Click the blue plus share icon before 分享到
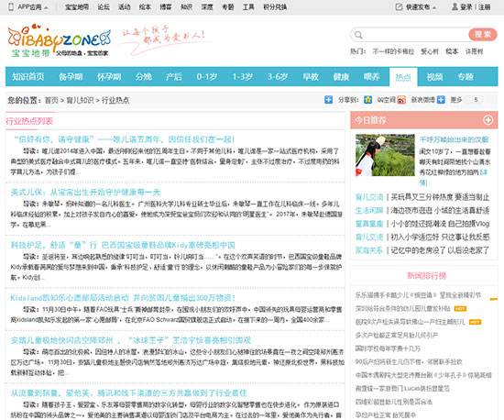 pos(328,100)
